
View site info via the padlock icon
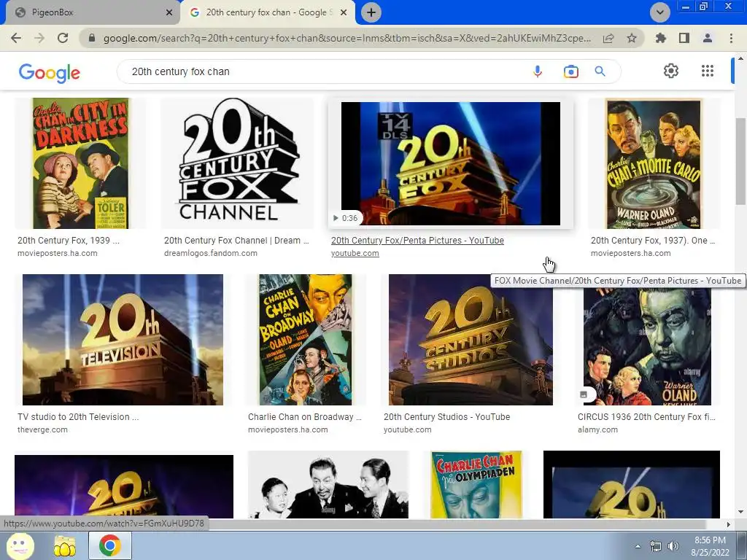pyautogui.click(x=92, y=38)
